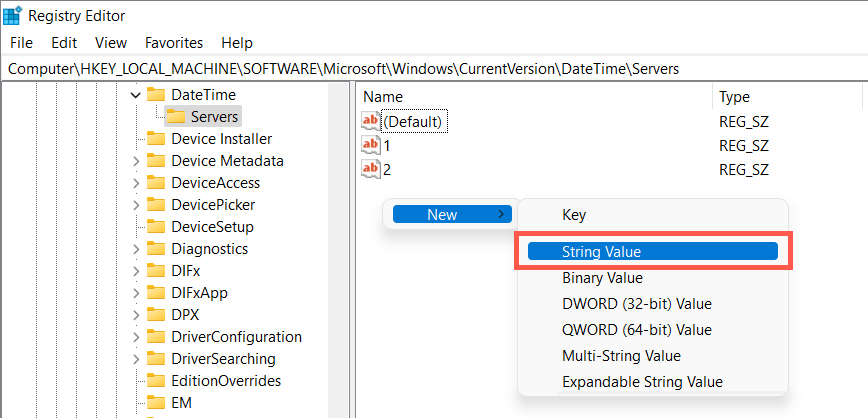Click the Servers folder icon
868x418 pixels.
coord(175,117)
